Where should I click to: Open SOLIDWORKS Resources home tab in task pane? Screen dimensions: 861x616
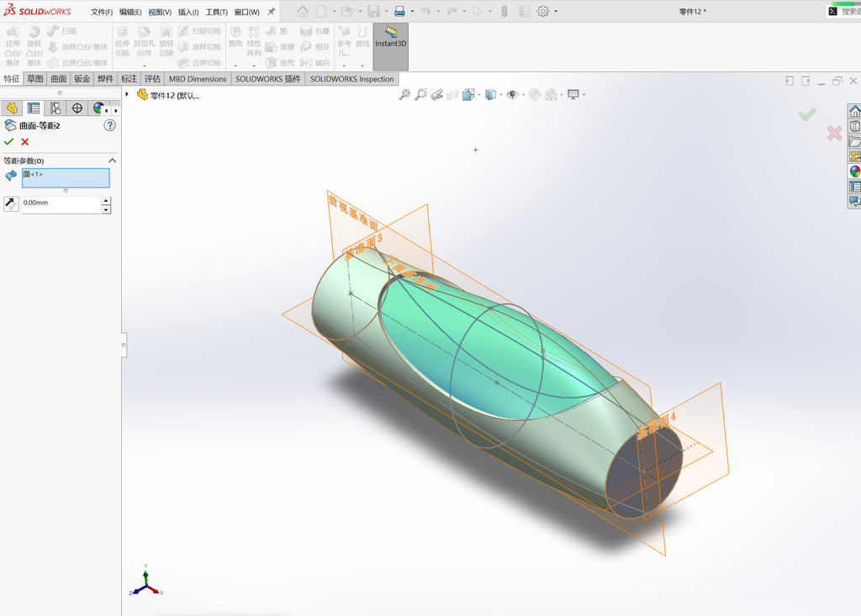tap(855, 111)
